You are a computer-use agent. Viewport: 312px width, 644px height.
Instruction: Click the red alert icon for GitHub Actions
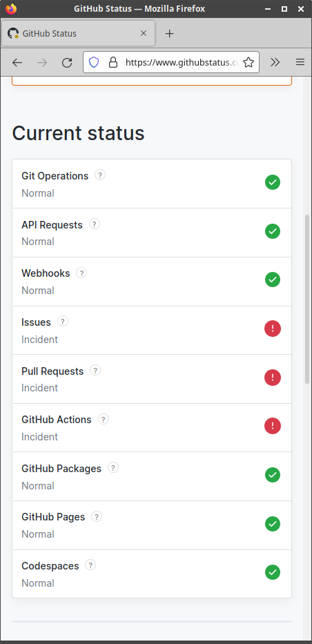273,426
